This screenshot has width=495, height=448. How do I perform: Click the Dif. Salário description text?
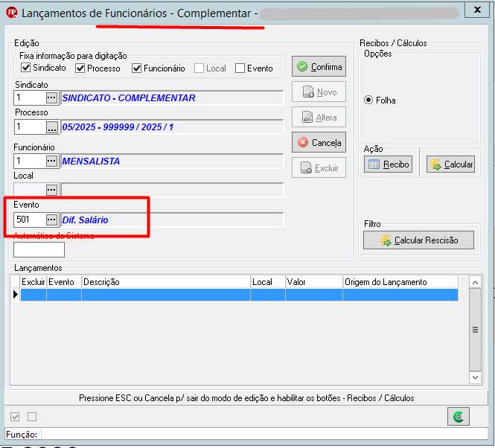(x=86, y=220)
